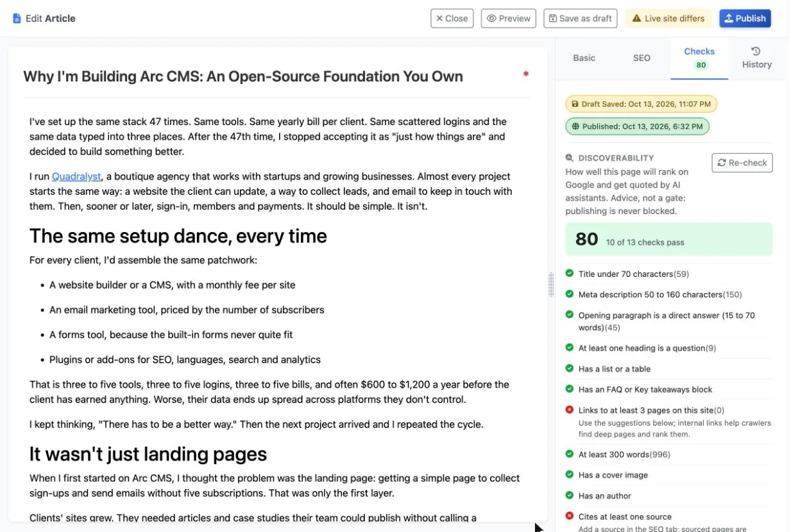Click the green check beside Title under 70 characters
This screenshot has height=532, width=789.
[570, 274]
